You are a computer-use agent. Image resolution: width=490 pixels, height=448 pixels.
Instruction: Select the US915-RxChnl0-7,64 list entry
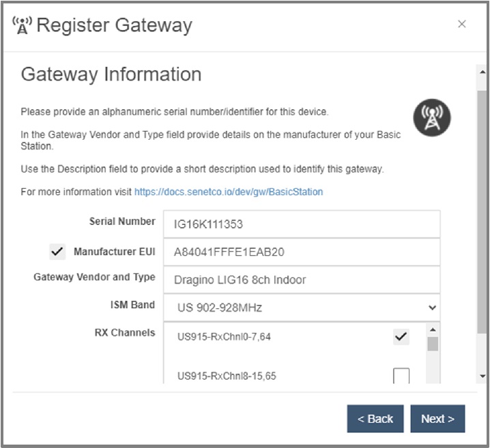tap(225, 336)
